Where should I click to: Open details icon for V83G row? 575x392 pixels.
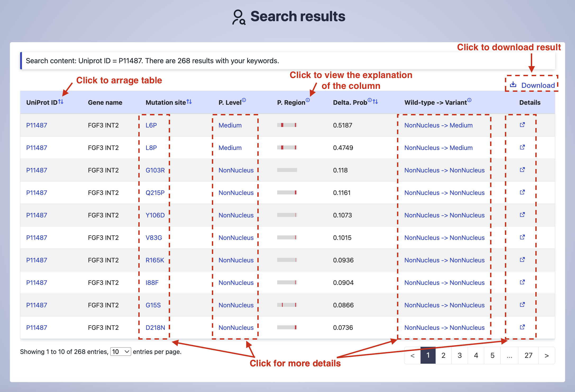click(x=522, y=237)
